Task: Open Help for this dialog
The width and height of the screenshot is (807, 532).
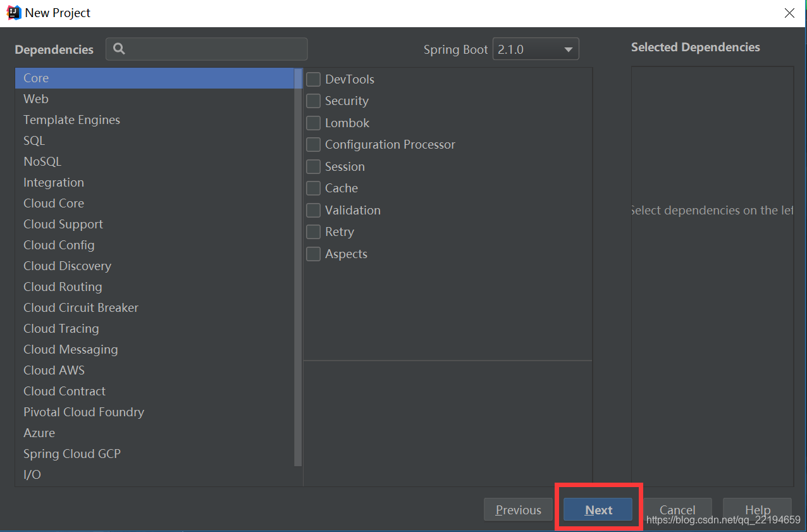Action: pyautogui.click(x=757, y=510)
